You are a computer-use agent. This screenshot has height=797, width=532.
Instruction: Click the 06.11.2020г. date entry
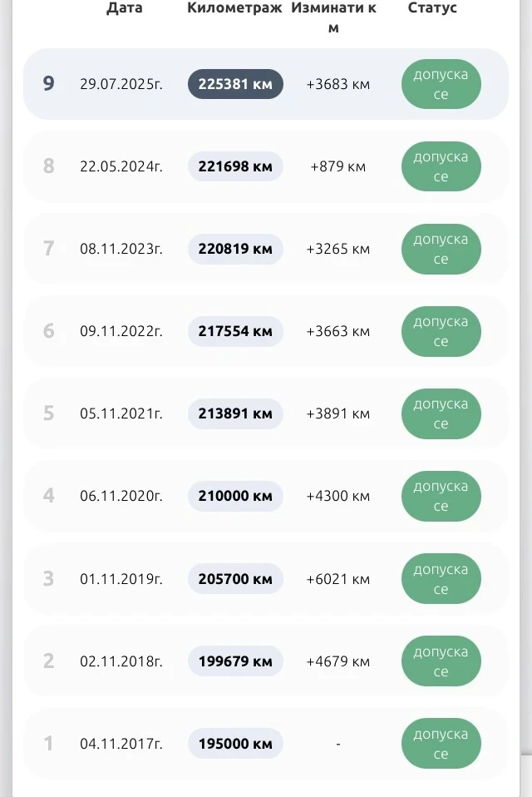pyautogui.click(x=121, y=496)
